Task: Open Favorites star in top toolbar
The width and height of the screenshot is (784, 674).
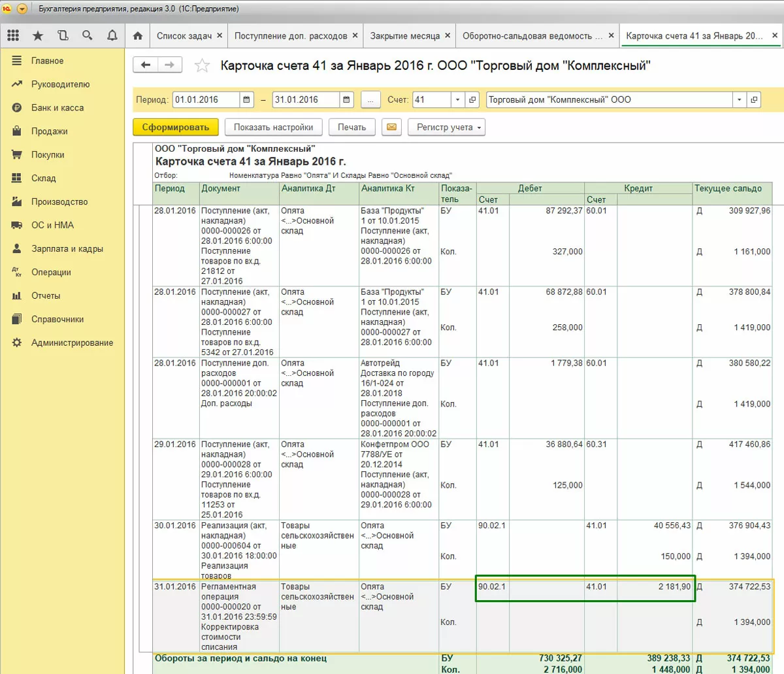Action: [38, 36]
